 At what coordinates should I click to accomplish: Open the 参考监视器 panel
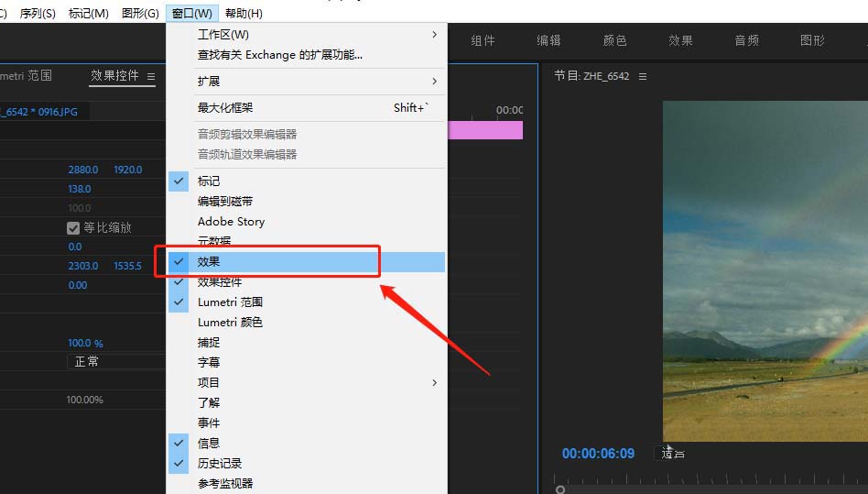pyautogui.click(x=306, y=484)
